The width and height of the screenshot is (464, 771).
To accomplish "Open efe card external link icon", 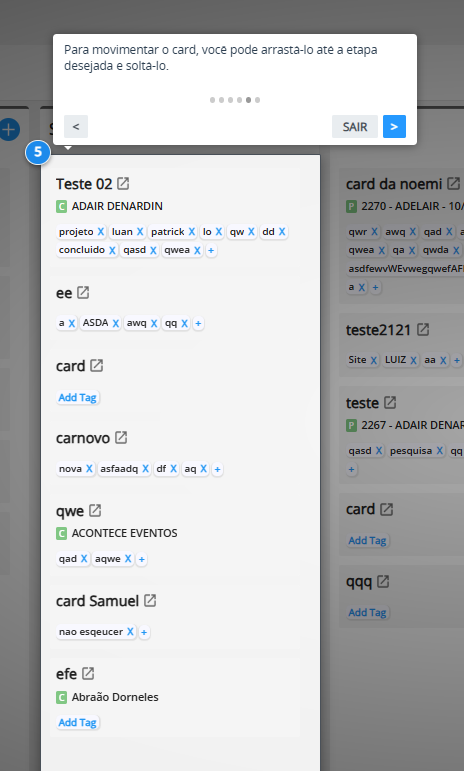I will point(88,673).
